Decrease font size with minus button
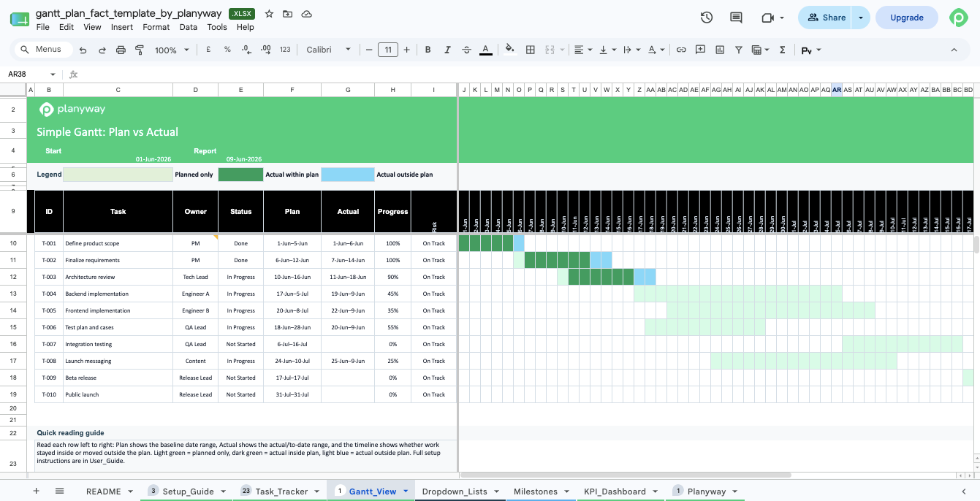980x501 pixels. point(369,50)
